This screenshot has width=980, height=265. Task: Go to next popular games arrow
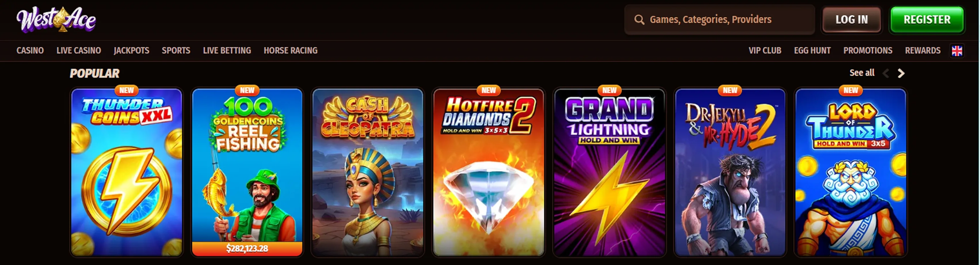tap(901, 73)
